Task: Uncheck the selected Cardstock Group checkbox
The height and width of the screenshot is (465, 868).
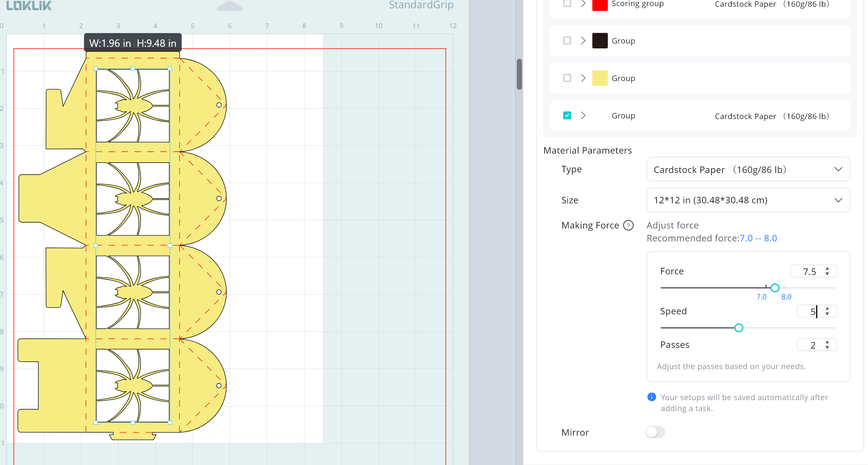Action: (567, 116)
